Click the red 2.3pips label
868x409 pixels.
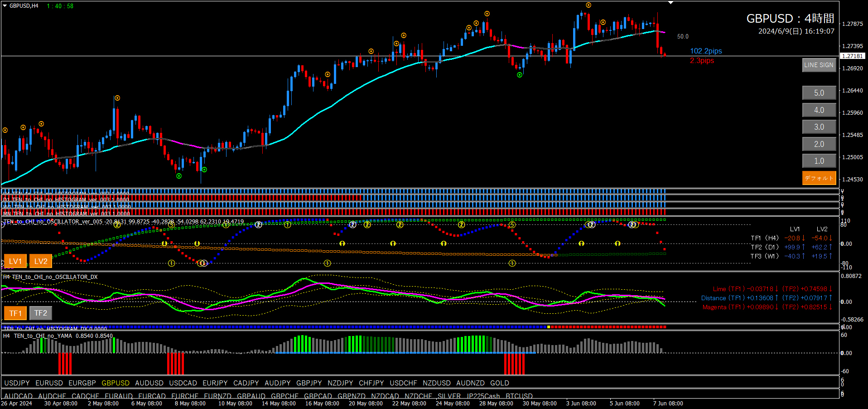coord(702,61)
